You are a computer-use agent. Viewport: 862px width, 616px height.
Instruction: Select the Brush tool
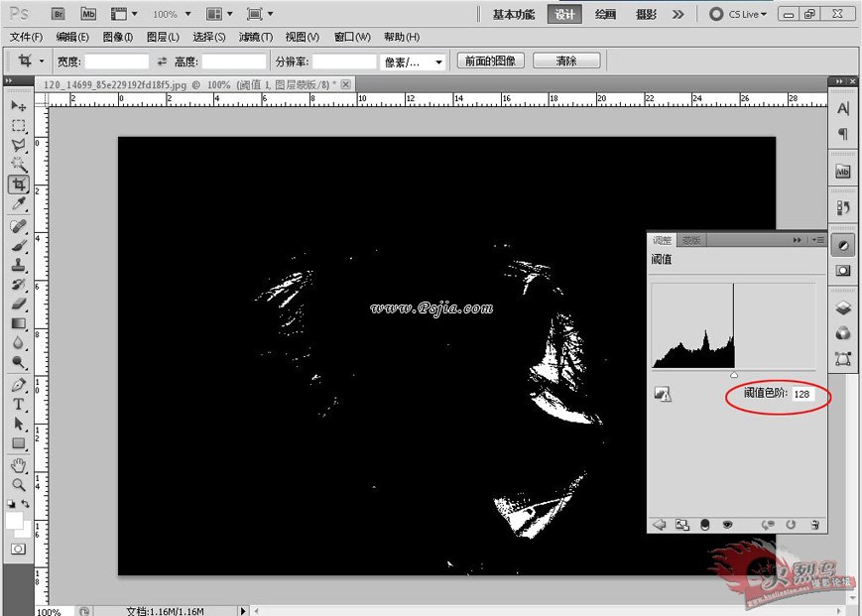(x=18, y=246)
